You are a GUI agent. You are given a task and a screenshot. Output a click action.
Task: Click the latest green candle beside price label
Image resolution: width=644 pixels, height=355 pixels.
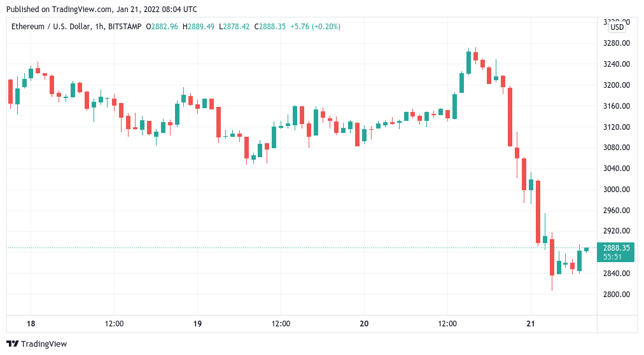coord(586,249)
